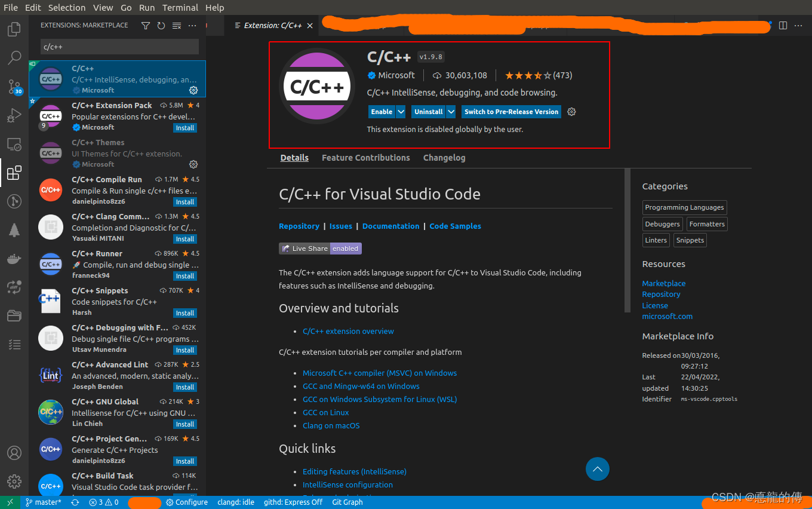This screenshot has height=509, width=812.
Task: Click the extensions search field with c/c++
Action: (x=119, y=47)
